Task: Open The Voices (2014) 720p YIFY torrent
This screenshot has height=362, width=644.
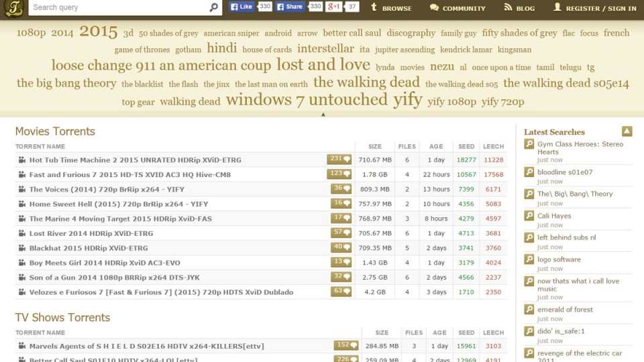Action: [x=107, y=189]
